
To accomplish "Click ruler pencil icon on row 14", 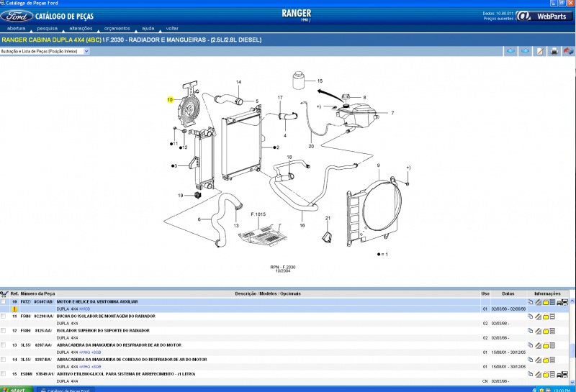I will (x=538, y=360).
